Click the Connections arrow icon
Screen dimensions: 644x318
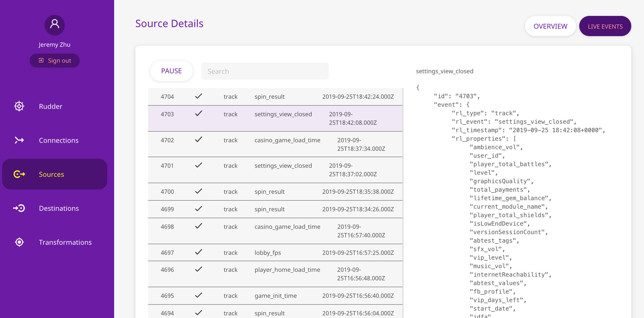[19, 140]
